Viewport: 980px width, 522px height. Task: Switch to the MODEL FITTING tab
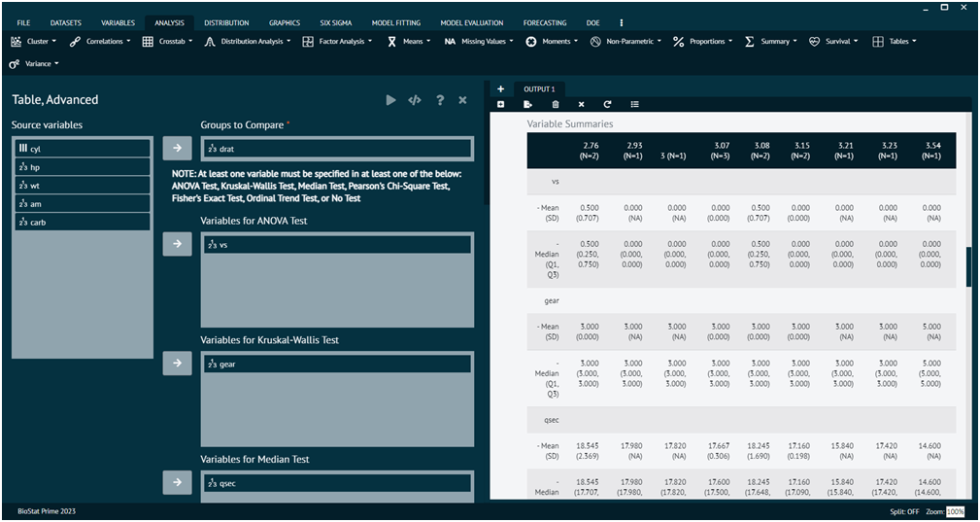click(x=395, y=23)
